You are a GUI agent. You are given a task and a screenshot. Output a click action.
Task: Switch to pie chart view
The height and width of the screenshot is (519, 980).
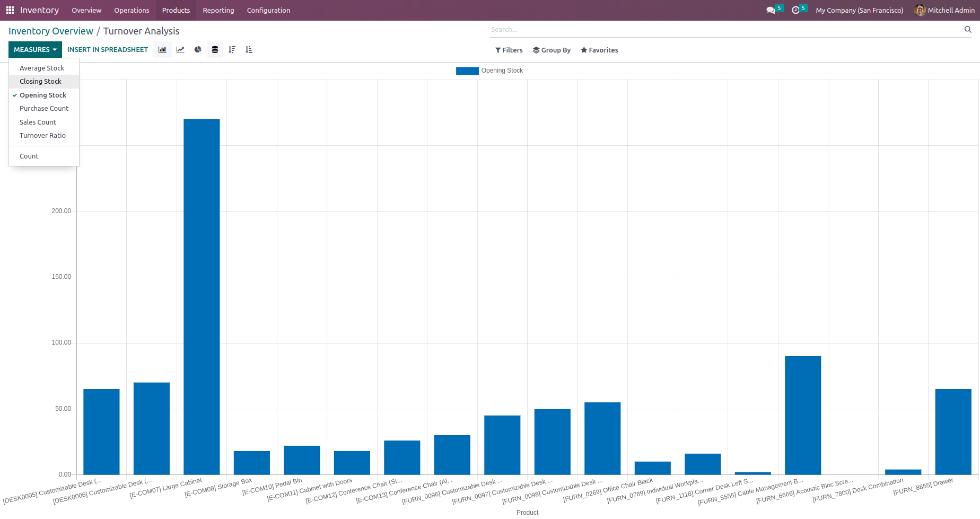(x=198, y=50)
